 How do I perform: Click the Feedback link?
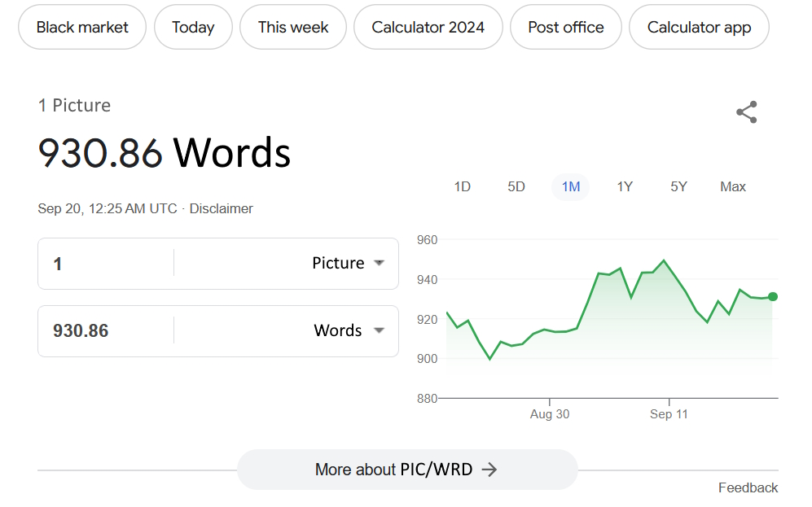tap(748, 487)
